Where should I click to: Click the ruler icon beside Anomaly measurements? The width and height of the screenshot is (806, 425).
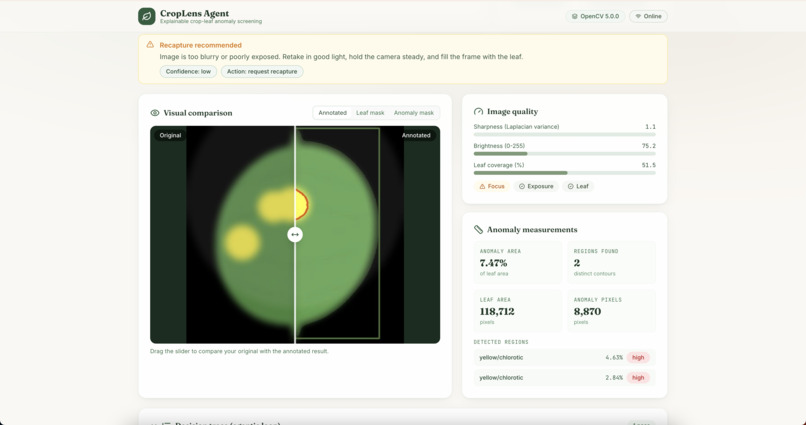pos(479,230)
